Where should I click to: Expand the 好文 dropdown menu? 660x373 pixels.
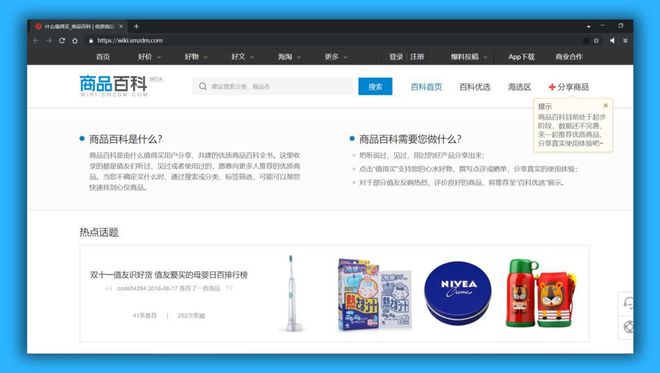(242, 56)
